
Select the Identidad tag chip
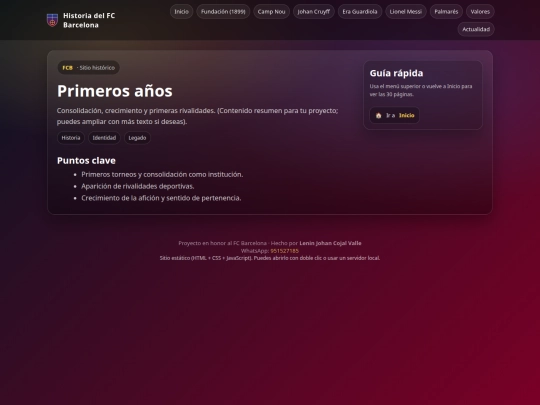click(x=104, y=138)
